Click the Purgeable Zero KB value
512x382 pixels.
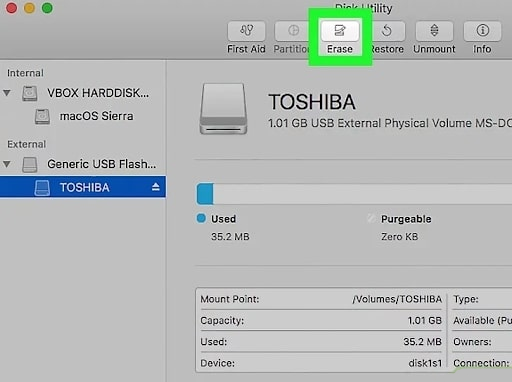point(400,237)
